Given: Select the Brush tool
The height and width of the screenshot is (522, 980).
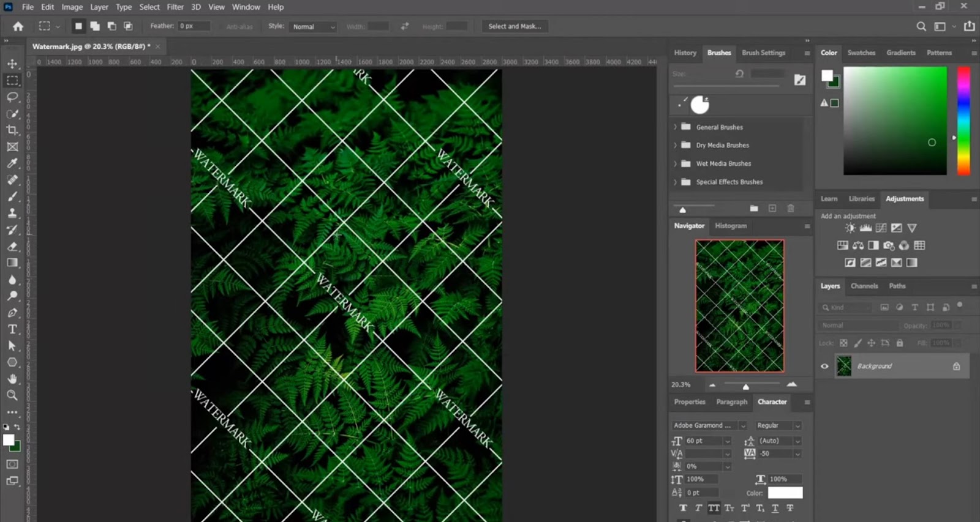Looking at the screenshot, I should (12, 196).
